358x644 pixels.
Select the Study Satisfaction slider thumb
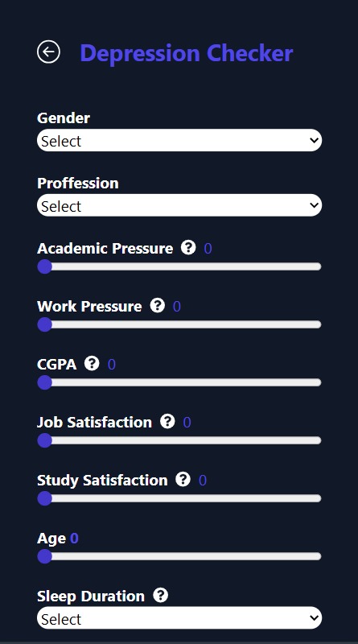(44, 498)
